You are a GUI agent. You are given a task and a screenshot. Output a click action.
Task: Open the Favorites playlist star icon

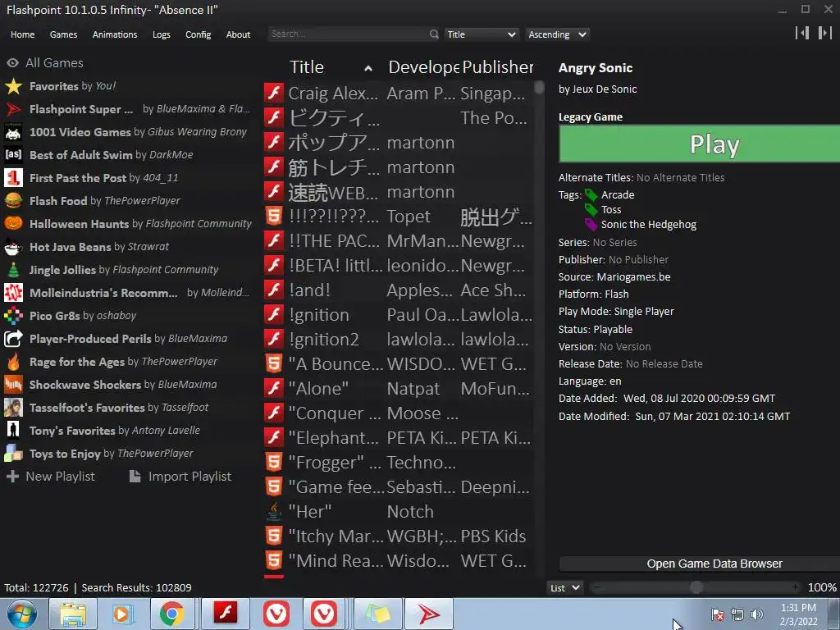click(x=13, y=86)
